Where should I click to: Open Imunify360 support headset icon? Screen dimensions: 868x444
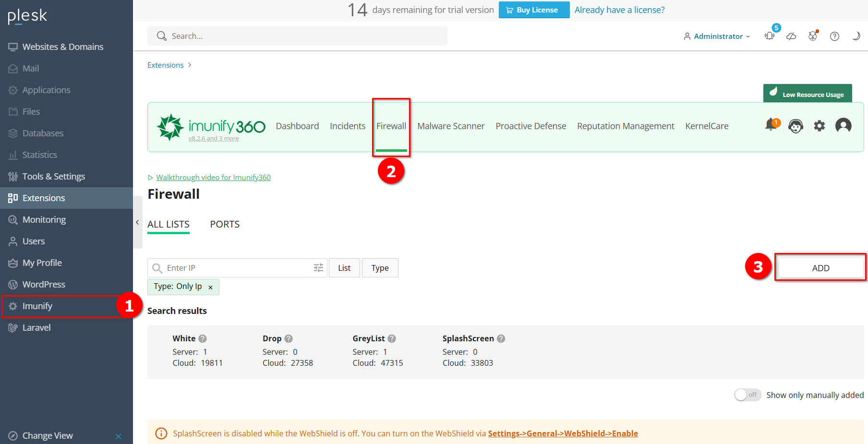tap(796, 126)
